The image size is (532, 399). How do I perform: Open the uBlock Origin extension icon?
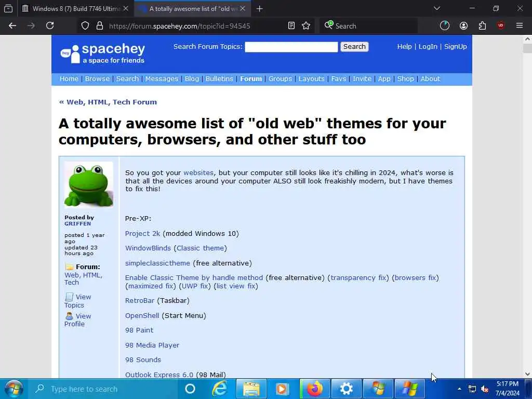tap(501, 26)
